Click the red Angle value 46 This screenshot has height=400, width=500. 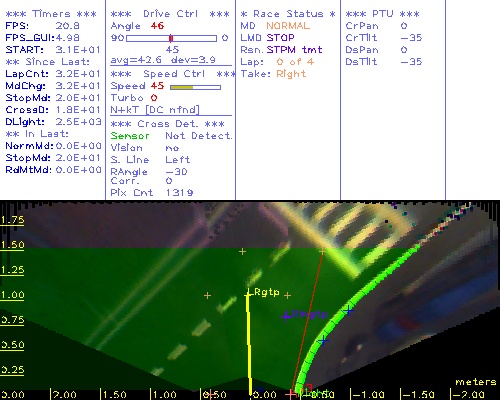point(157,26)
